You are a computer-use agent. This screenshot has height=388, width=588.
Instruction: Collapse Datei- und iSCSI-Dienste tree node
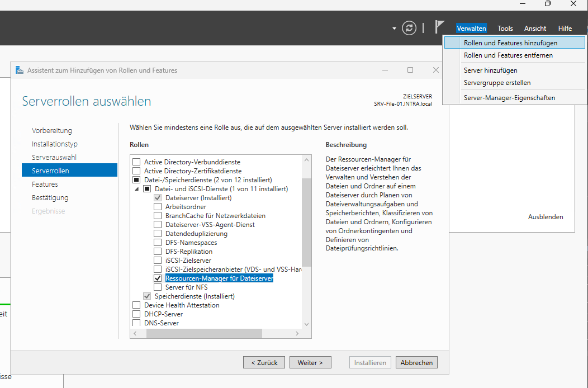point(137,189)
